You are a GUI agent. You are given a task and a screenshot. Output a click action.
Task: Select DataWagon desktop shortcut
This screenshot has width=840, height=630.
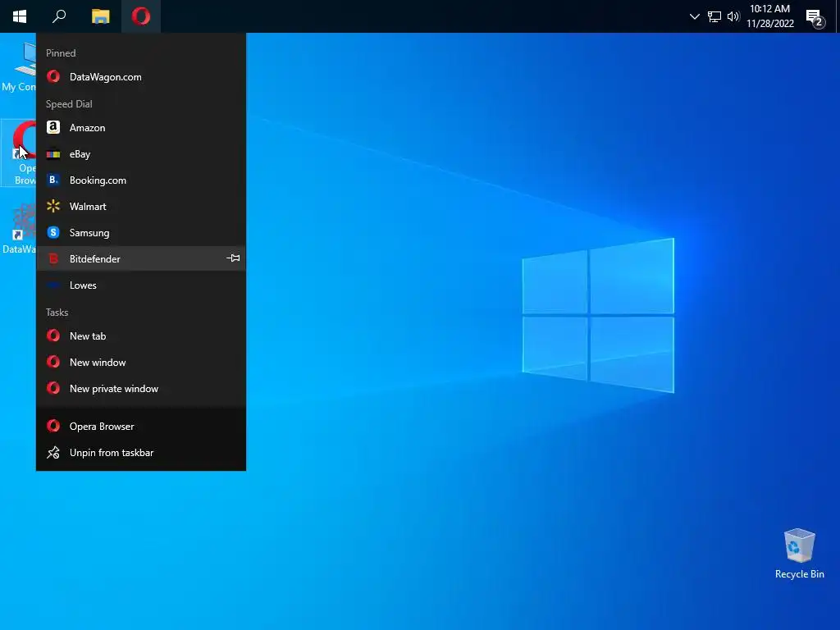tap(19, 229)
